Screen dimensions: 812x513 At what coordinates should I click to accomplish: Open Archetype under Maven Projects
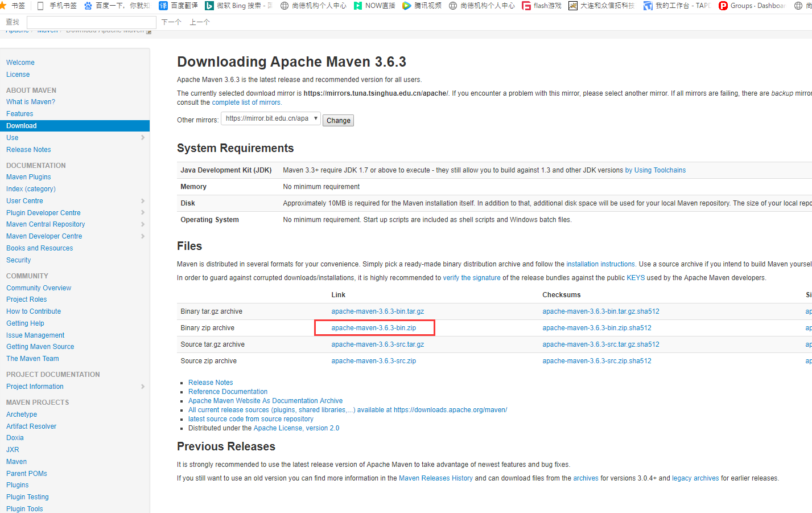point(22,414)
